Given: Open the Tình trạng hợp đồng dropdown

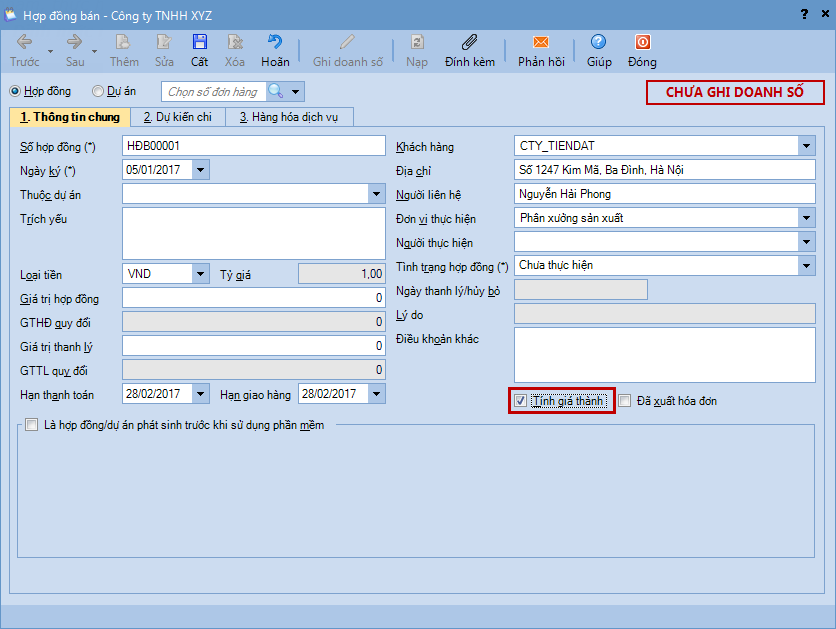Looking at the screenshot, I should pos(806,266).
